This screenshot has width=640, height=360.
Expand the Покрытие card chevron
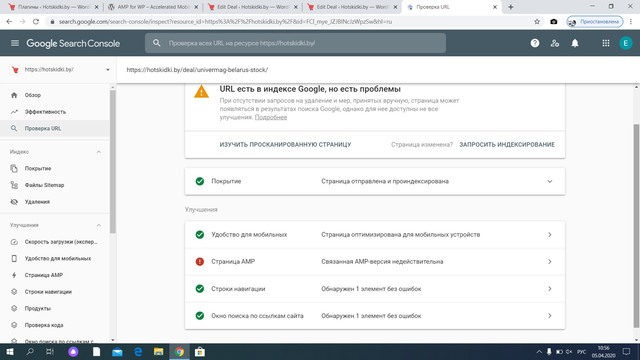550,181
